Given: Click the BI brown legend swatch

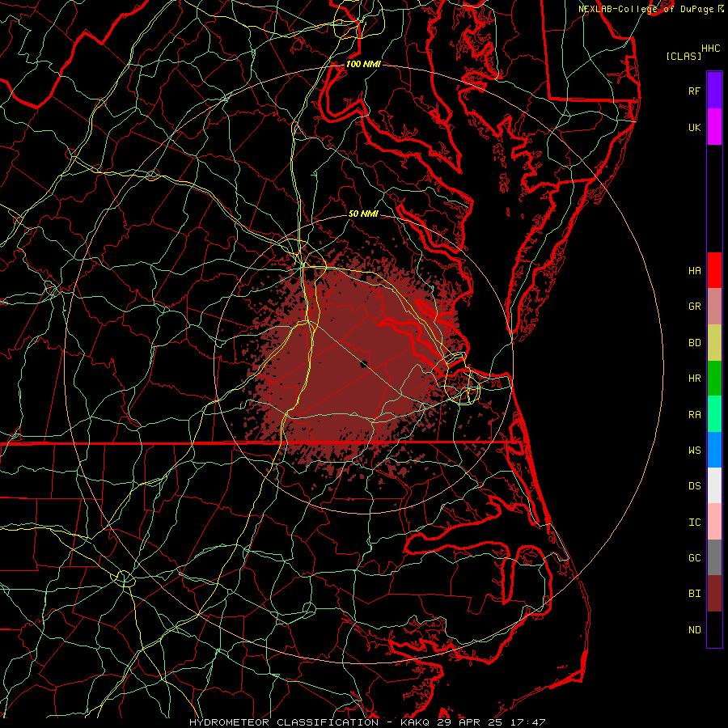Looking at the screenshot, I should tap(714, 594).
